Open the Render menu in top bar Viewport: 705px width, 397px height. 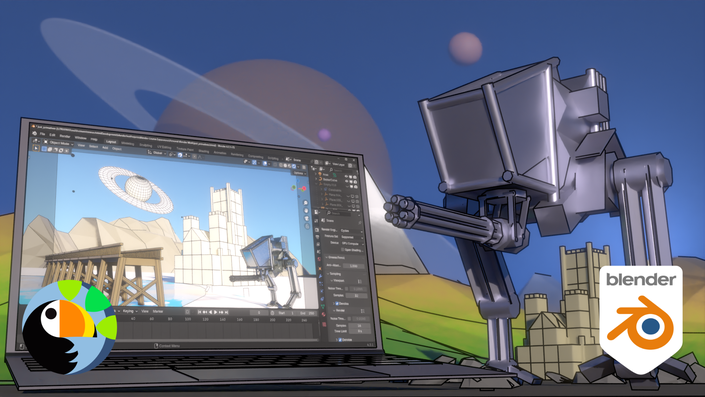click(65, 136)
